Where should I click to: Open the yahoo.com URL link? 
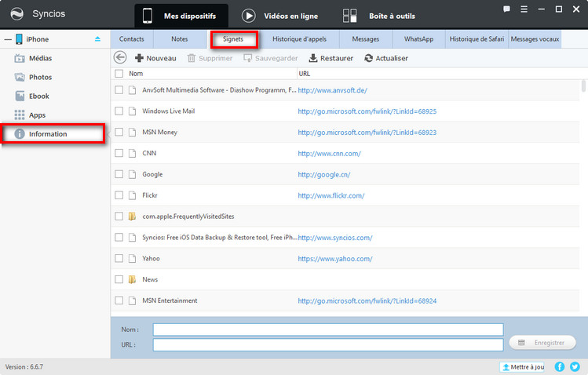334,258
